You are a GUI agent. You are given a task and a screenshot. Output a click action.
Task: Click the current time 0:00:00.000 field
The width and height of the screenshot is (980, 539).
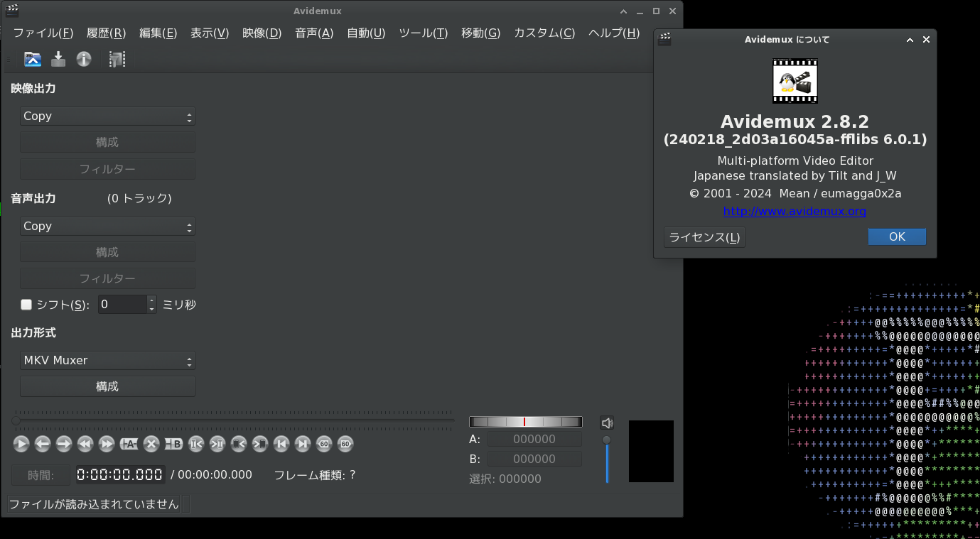(x=120, y=475)
